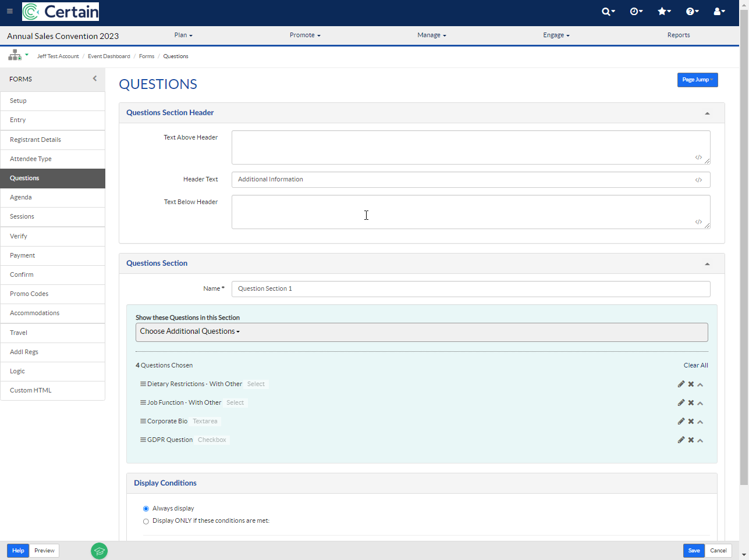Click the Preview button
Screen dimensions: 749x560
coord(44,551)
